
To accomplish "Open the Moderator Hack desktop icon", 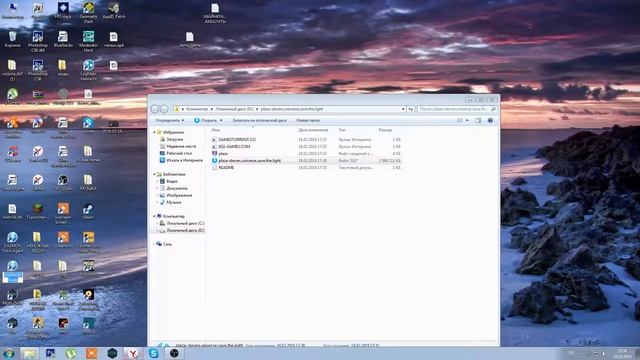I will tap(88, 41).
